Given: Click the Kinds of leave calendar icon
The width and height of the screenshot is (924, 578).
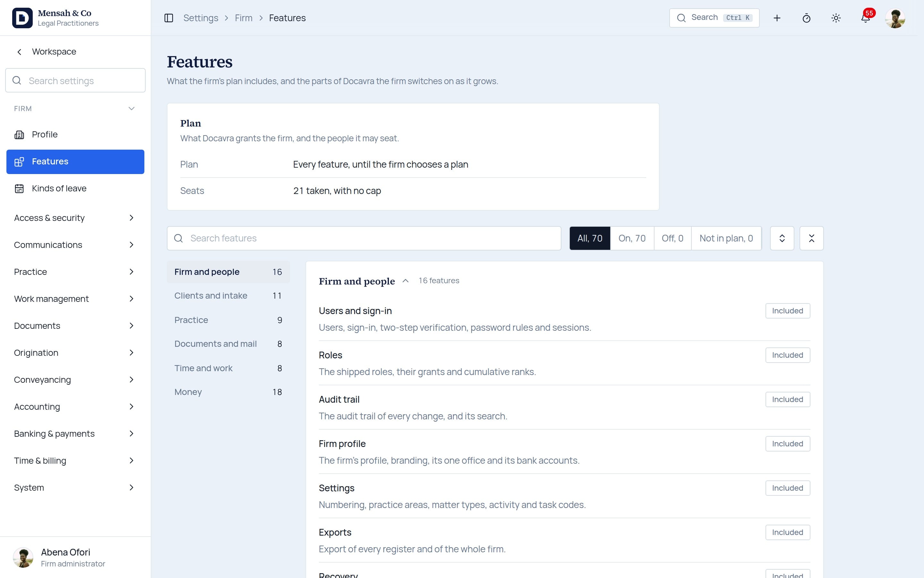Looking at the screenshot, I should click(x=19, y=188).
